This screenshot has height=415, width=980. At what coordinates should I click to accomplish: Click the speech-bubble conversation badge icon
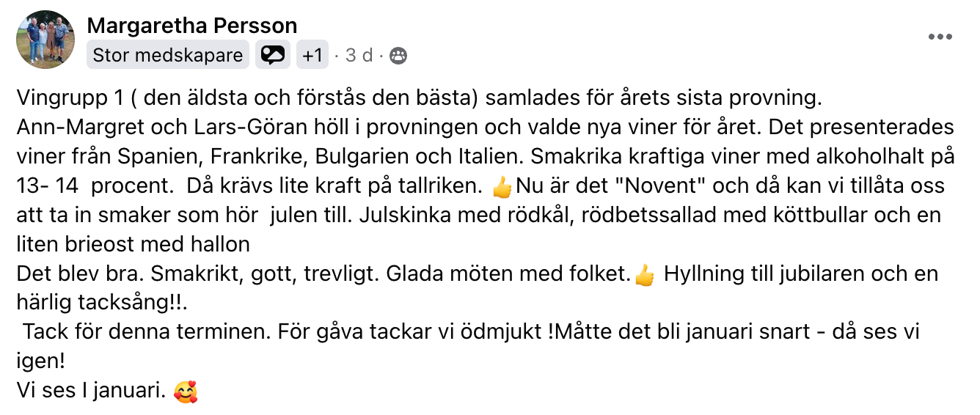[273, 55]
